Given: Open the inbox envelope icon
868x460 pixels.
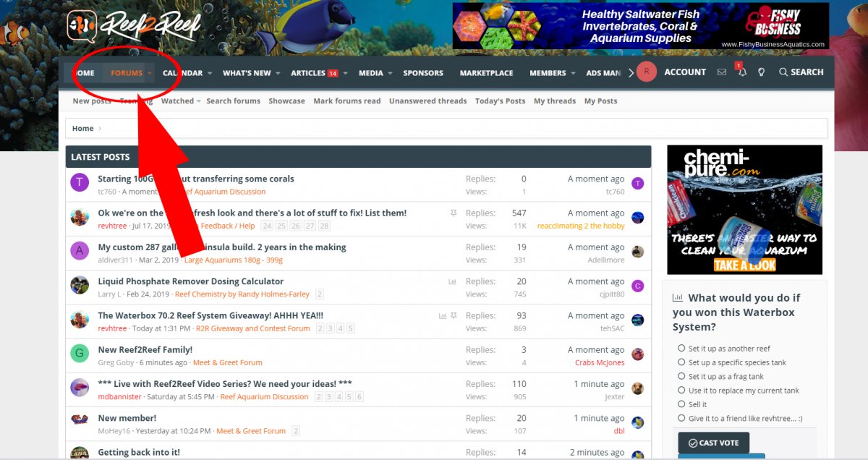Looking at the screenshot, I should 722,72.
